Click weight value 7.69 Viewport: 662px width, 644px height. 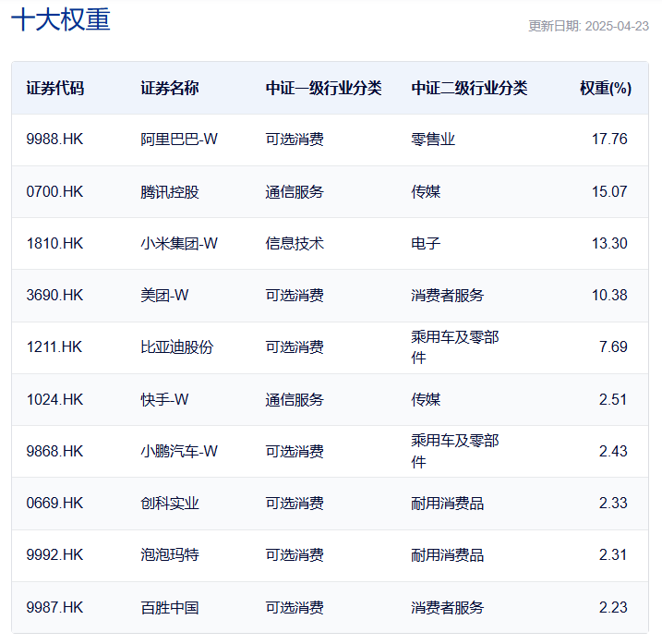click(613, 346)
